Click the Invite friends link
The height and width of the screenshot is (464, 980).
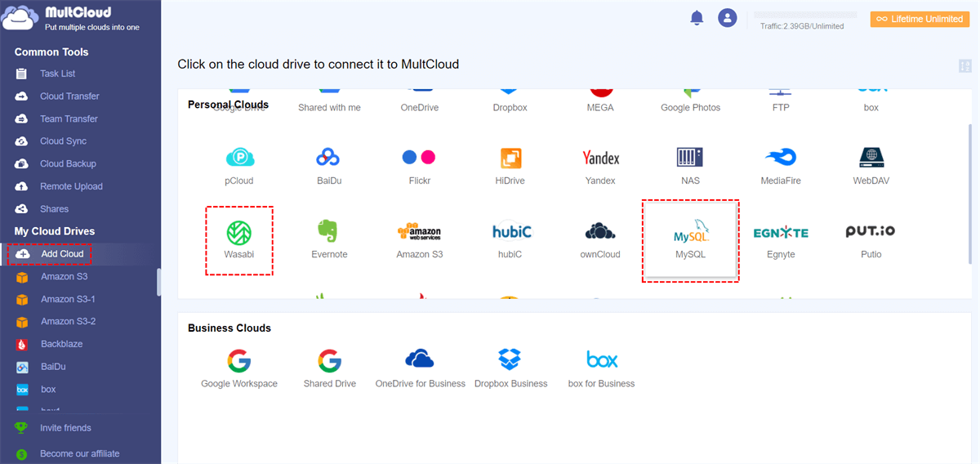65,428
